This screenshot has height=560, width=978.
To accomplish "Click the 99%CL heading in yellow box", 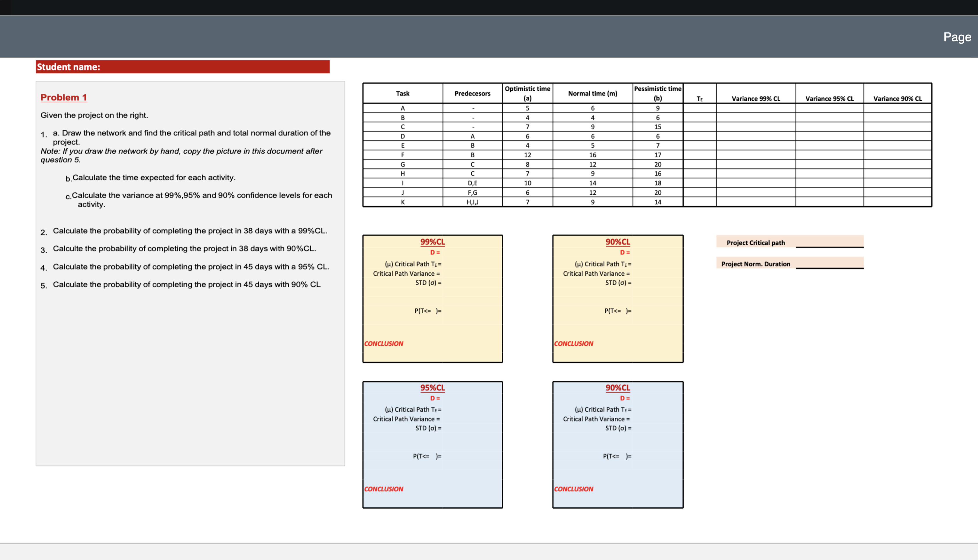I will 432,242.
